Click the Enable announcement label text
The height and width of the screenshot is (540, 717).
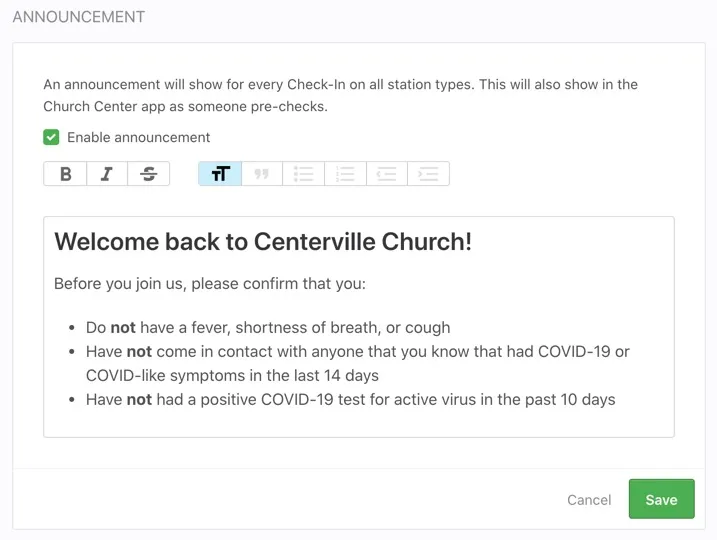point(138,137)
